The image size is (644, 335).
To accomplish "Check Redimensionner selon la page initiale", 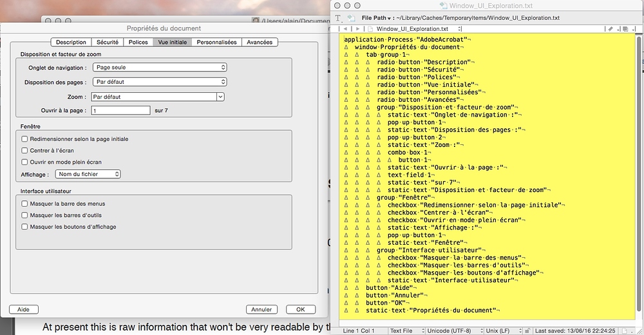I will tap(24, 139).
